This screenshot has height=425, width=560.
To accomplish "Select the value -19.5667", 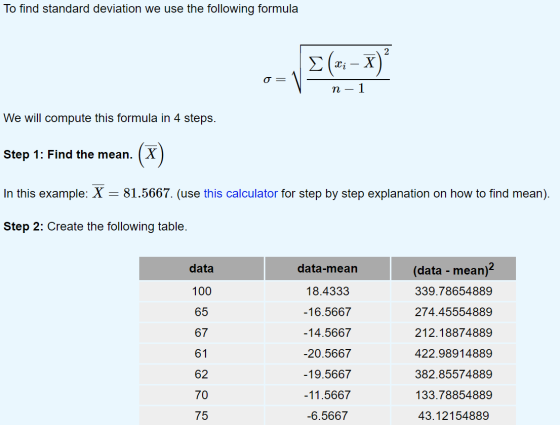I will tap(327, 374).
